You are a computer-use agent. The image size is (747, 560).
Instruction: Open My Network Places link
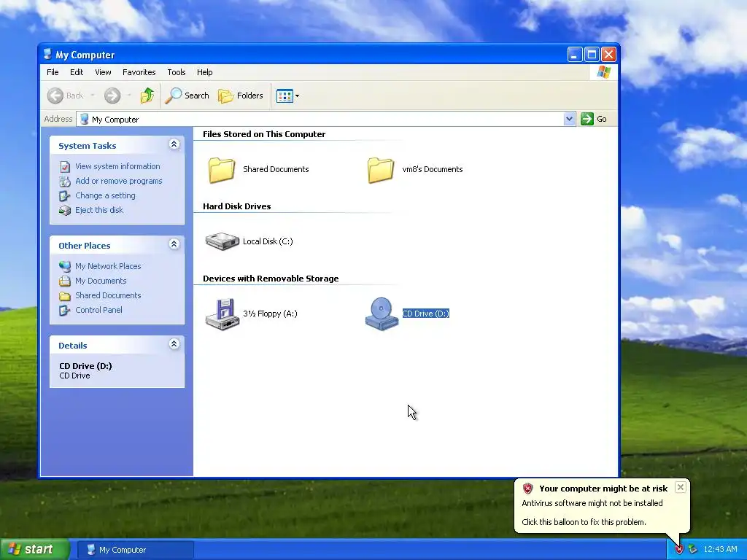click(x=108, y=266)
